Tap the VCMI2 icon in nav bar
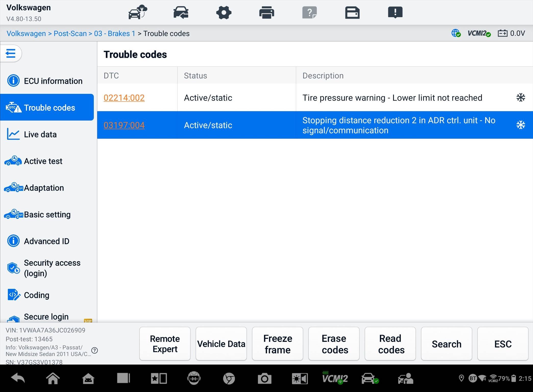This screenshot has width=533, height=392. 335,378
